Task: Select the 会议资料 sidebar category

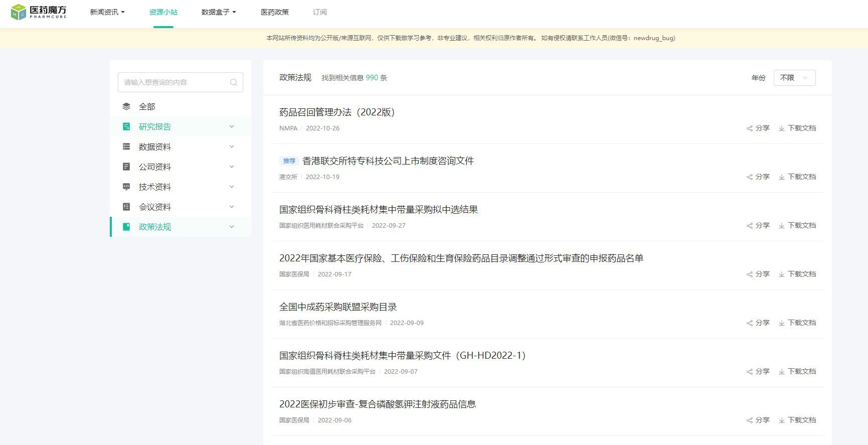Action: pos(181,207)
